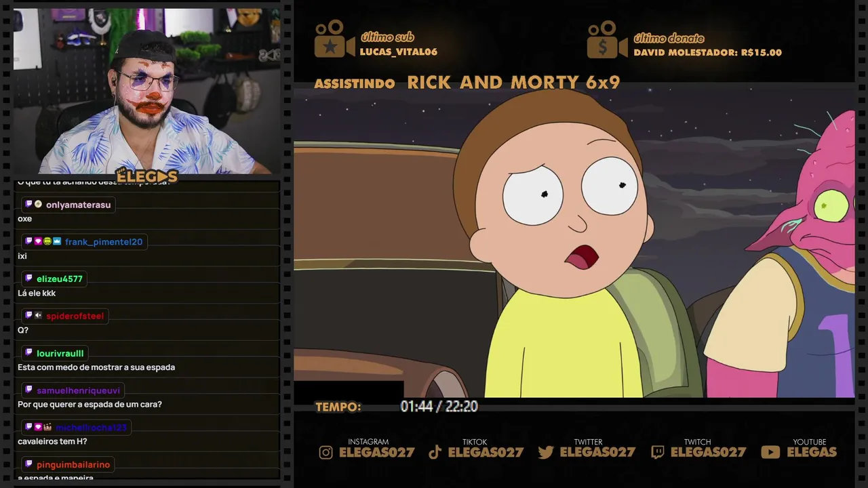The width and height of the screenshot is (868, 488).
Task: Click the badge beside lourivraulll
Action: point(28,353)
